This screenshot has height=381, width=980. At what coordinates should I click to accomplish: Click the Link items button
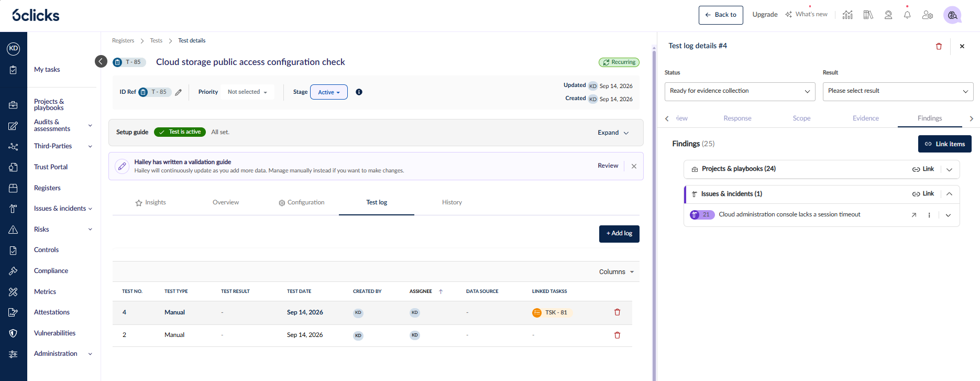point(945,144)
